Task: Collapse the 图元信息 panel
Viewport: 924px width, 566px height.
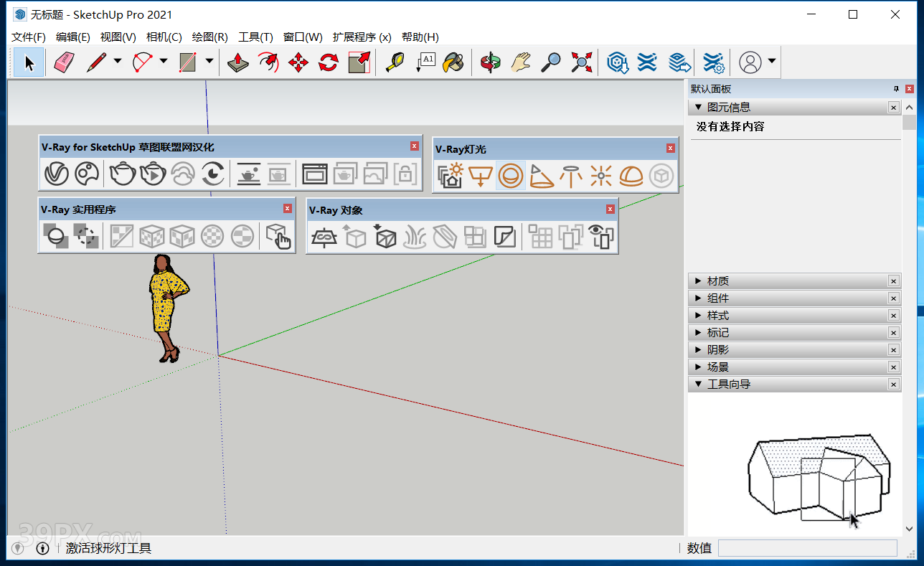Action: [x=698, y=108]
